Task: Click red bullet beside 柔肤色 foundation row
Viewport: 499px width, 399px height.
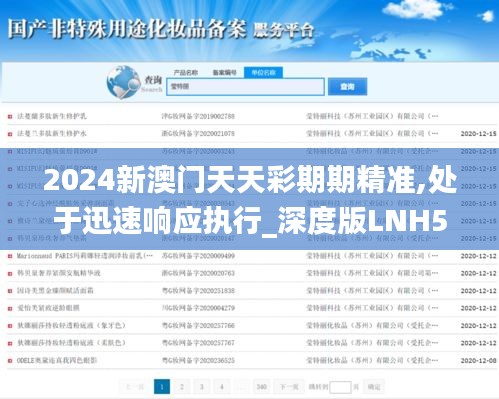Action: pyautogui.click(x=10, y=343)
